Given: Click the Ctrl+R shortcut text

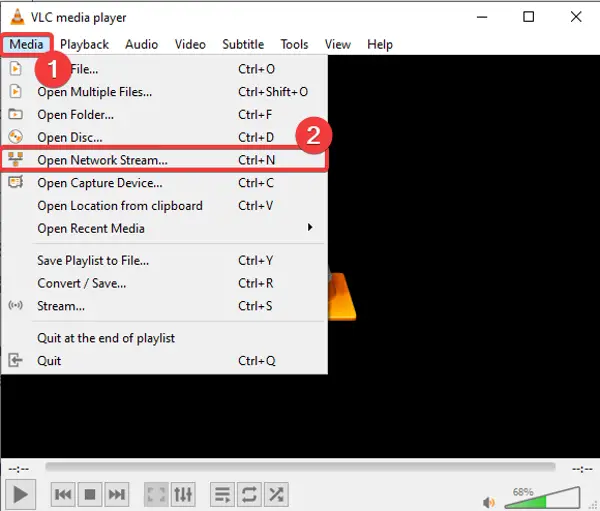Looking at the screenshot, I should pyautogui.click(x=256, y=283).
